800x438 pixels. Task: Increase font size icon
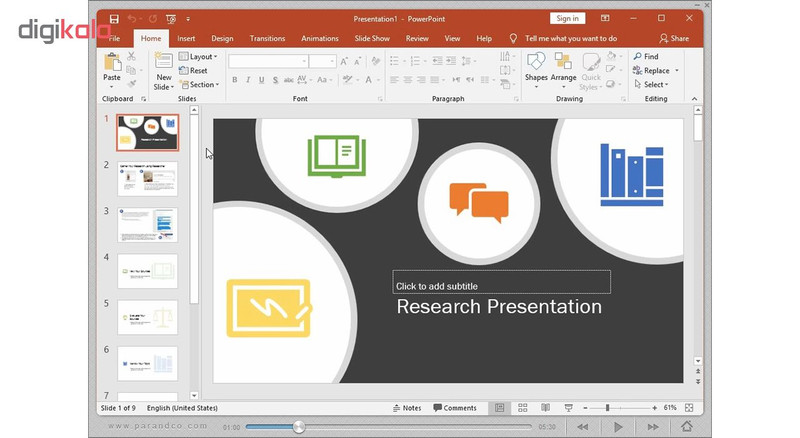(344, 62)
